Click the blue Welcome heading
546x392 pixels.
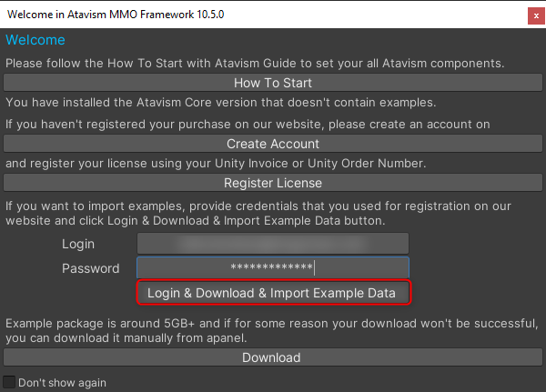point(35,41)
